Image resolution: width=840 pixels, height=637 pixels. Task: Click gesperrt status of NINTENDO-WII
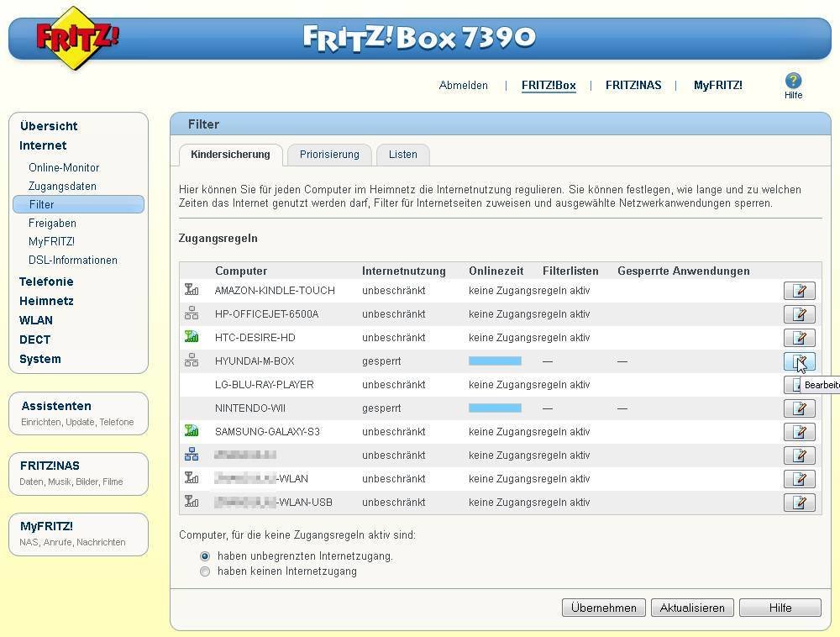[x=381, y=408]
